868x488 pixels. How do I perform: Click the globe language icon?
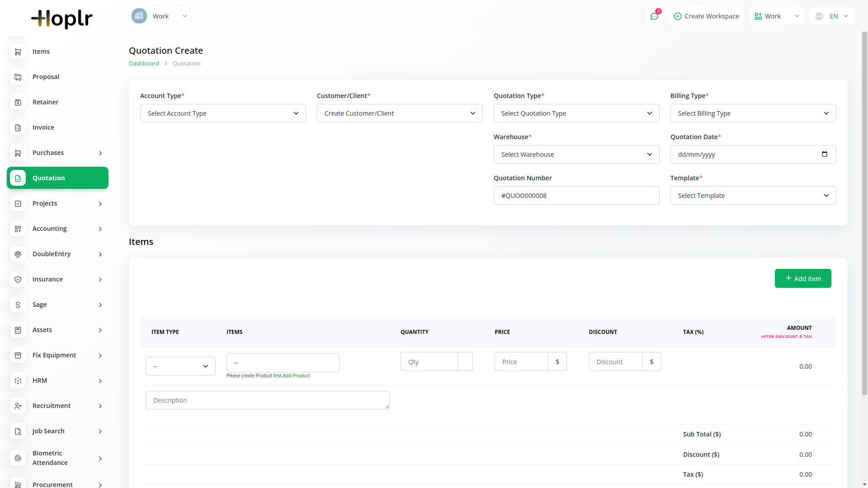pyautogui.click(x=819, y=16)
